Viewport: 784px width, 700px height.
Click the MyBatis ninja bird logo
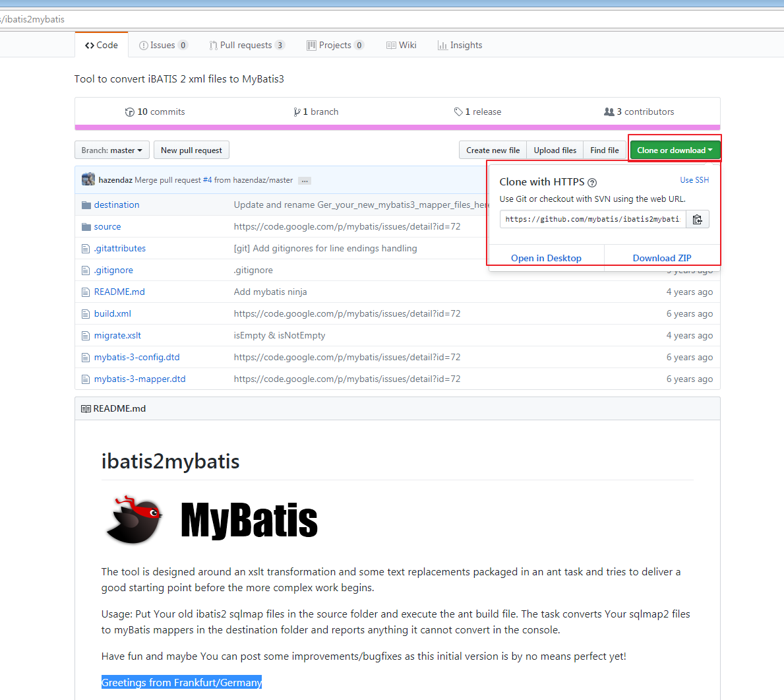pos(134,520)
